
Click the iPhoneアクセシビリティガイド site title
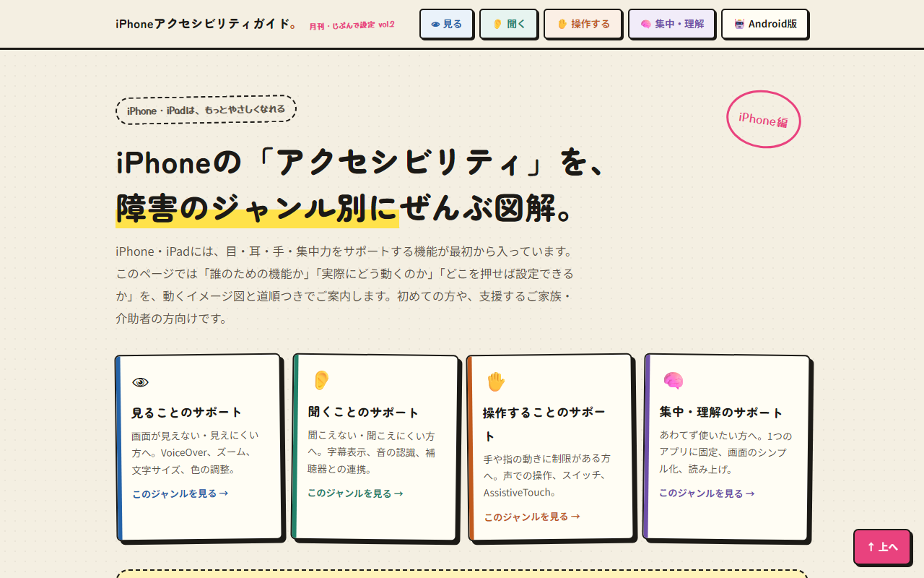pyautogui.click(x=206, y=24)
